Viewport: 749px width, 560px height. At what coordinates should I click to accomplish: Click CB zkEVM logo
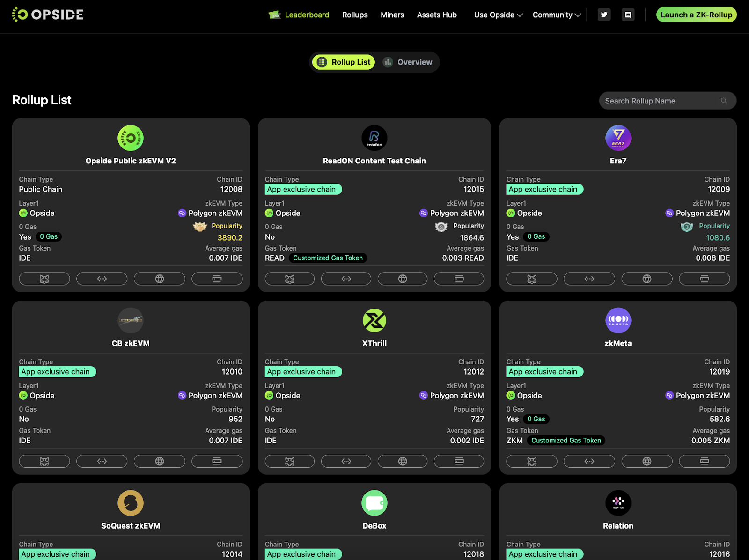pyautogui.click(x=131, y=321)
